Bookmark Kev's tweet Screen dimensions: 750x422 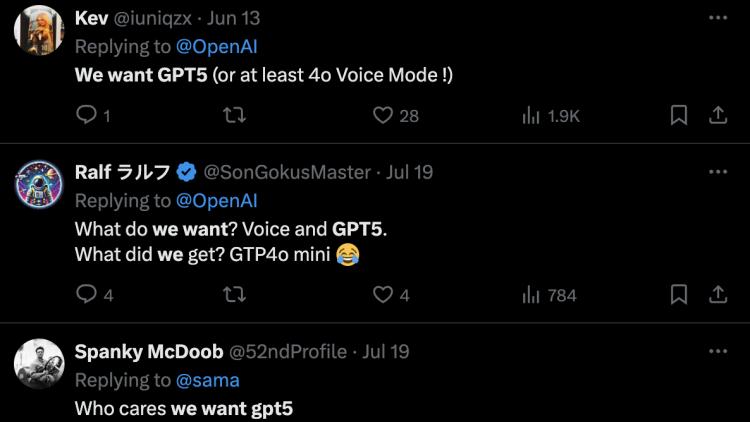[x=679, y=116]
